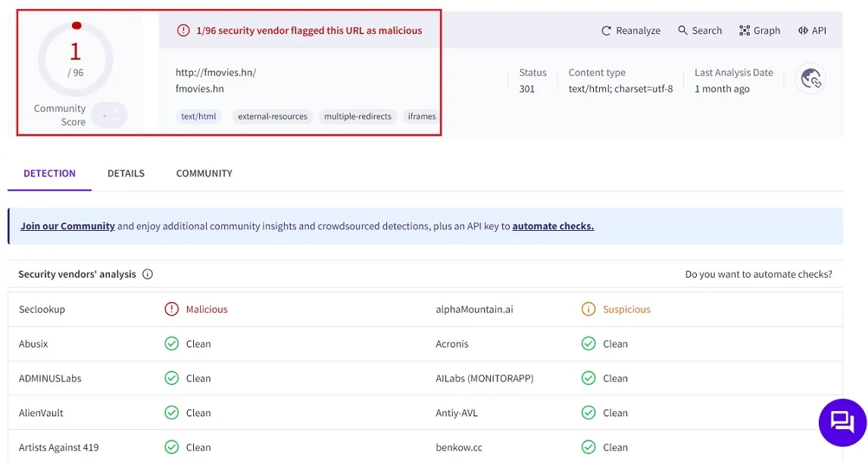Click the Clean checkmark icon for AILabs (MONITORAPP)
868x461 pixels.
[x=589, y=378]
